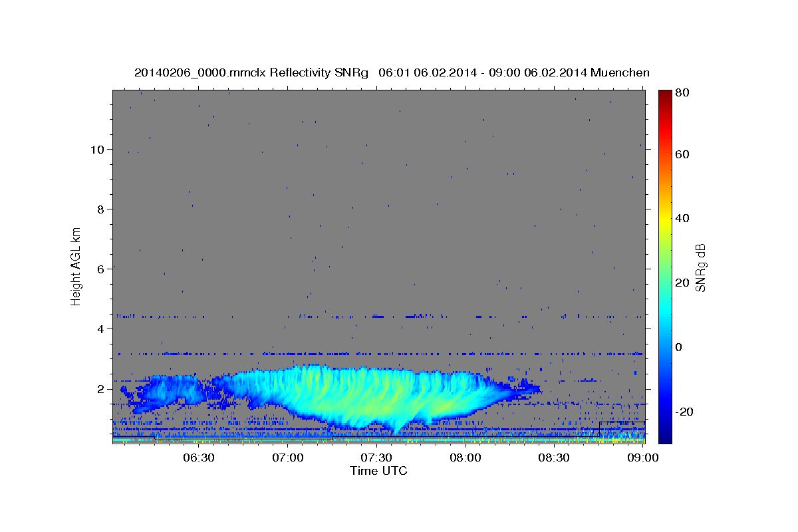Image resolution: width=798 pixels, height=532 pixels.
Task: Click the height tick label 8
Action: [x=99, y=209]
